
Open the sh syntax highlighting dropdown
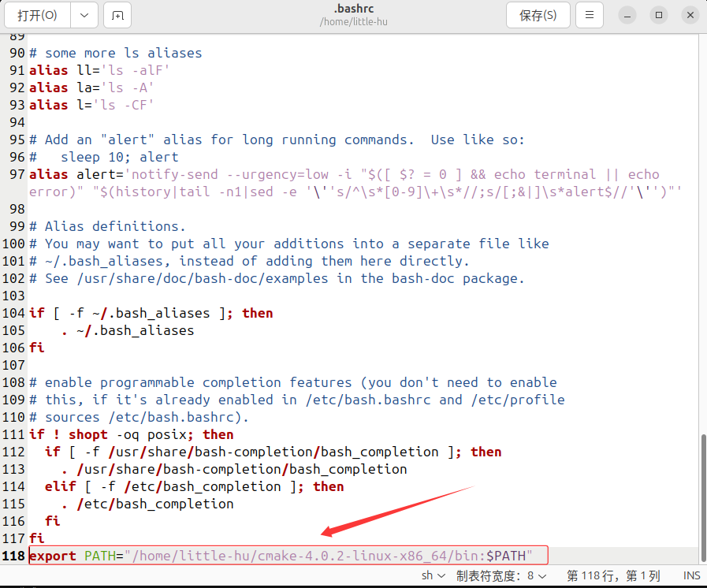point(433,575)
